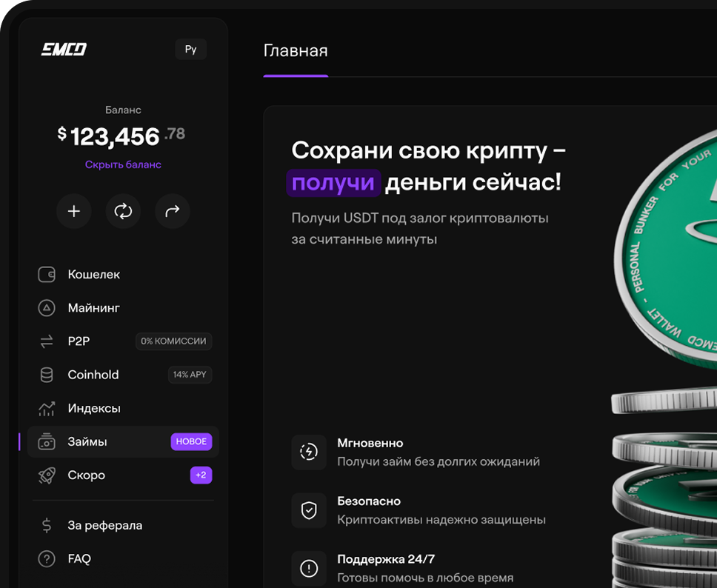Click the shield icon next to Безопасно
717x588 pixels.
tap(309, 510)
